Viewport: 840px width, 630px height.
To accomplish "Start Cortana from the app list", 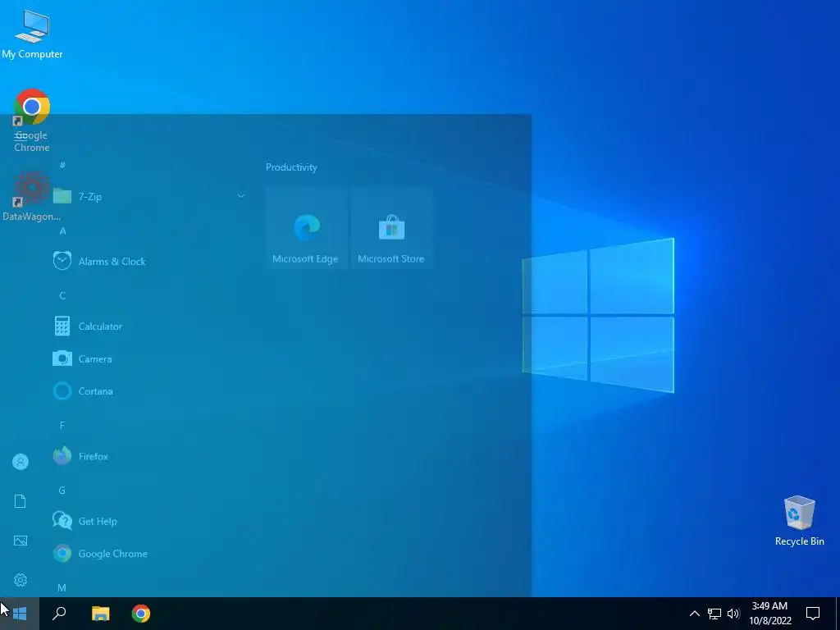I will 149,391.
